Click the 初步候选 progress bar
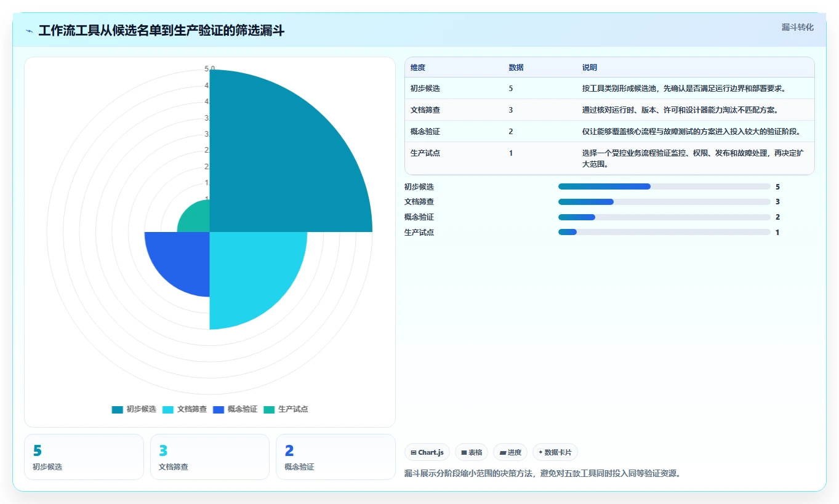The width and height of the screenshot is (839, 504). [x=664, y=186]
